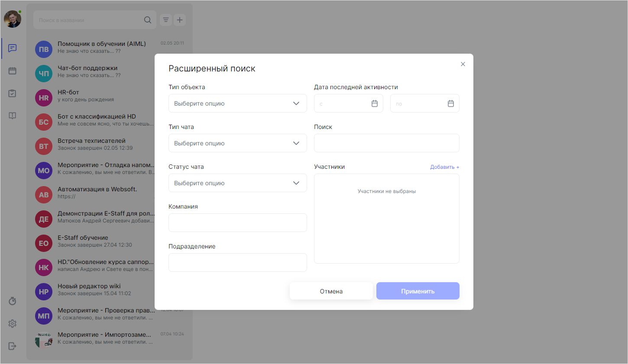Focus the "Подразделение" input field

(237, 263)
